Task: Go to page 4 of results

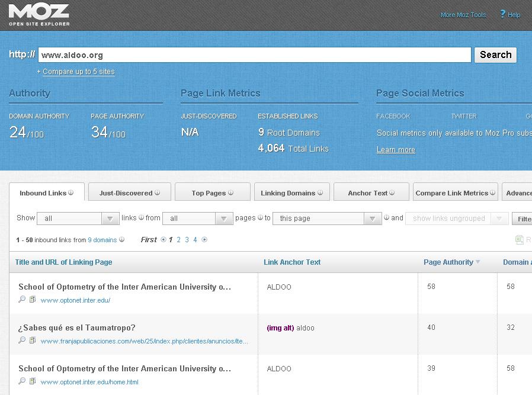Action: pos(195,240)
